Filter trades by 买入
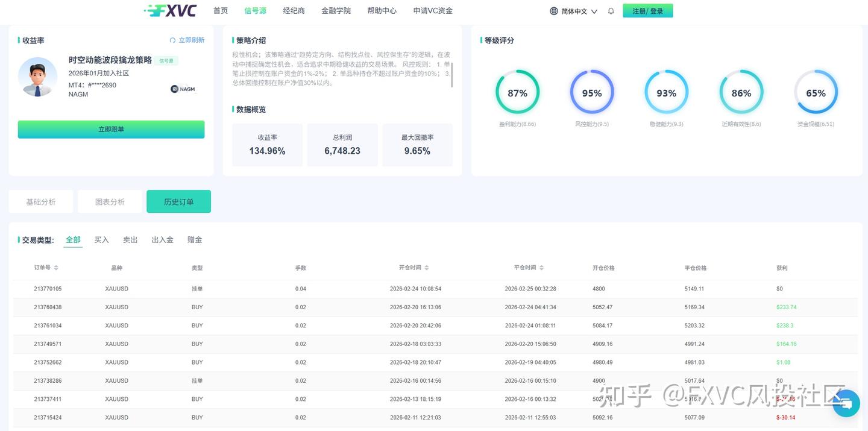Image resolution: width=868 pixels, height=431 pixels. click(101, 239)
